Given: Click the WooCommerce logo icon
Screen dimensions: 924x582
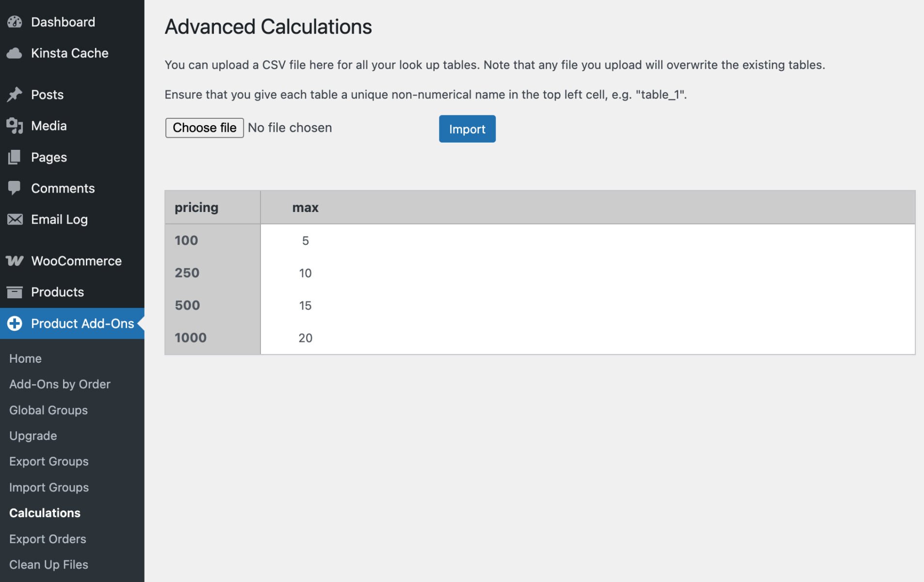Looking at the screenshot, I should click(15, 261).
